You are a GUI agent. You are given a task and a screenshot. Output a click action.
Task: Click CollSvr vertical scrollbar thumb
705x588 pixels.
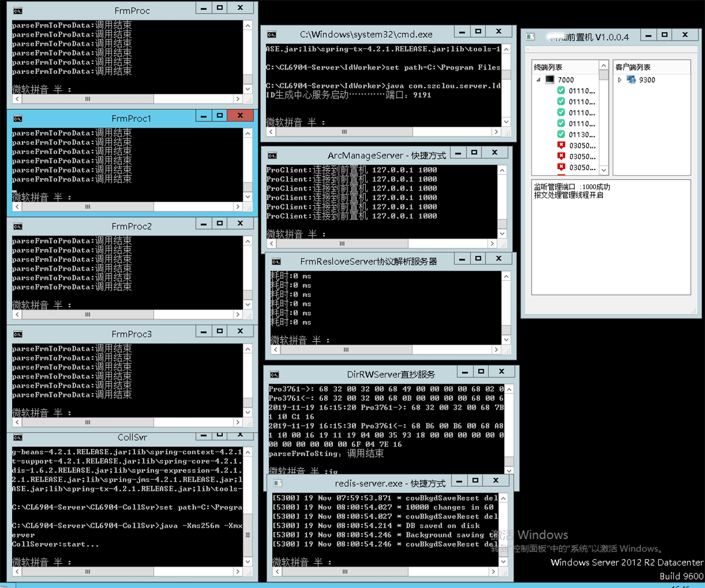point(248,535)
